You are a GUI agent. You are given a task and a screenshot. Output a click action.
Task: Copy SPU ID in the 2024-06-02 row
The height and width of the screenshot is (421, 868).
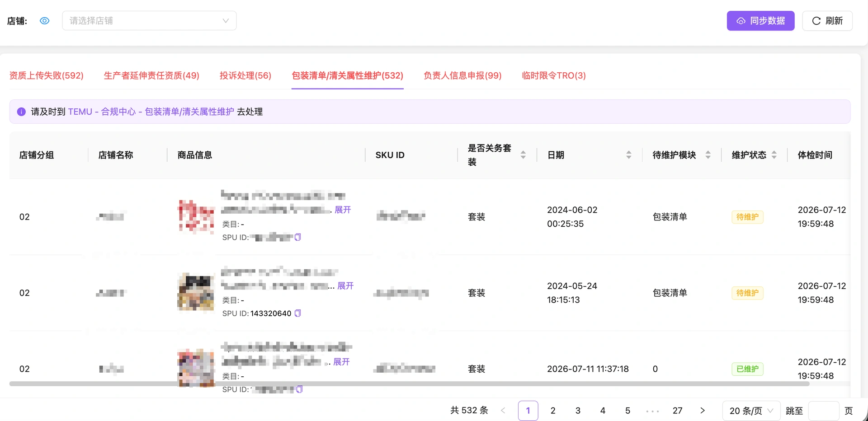pyautogui.click(x=297, y=237)
